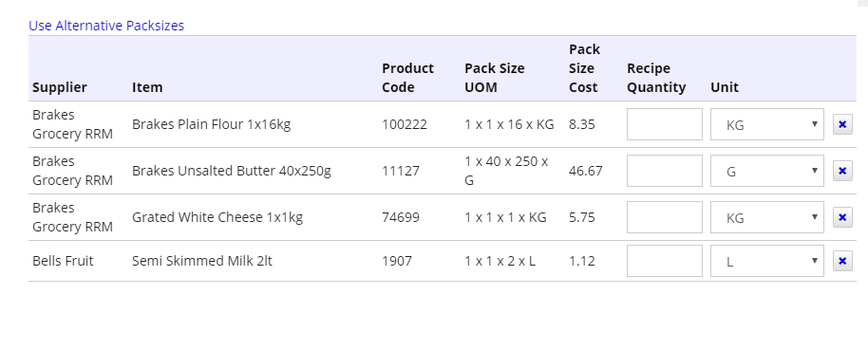The height and width of the screenshot is (350, 868).
Task: Remove the Brakes Plain Flour row
Action: (x=842, y=124)
